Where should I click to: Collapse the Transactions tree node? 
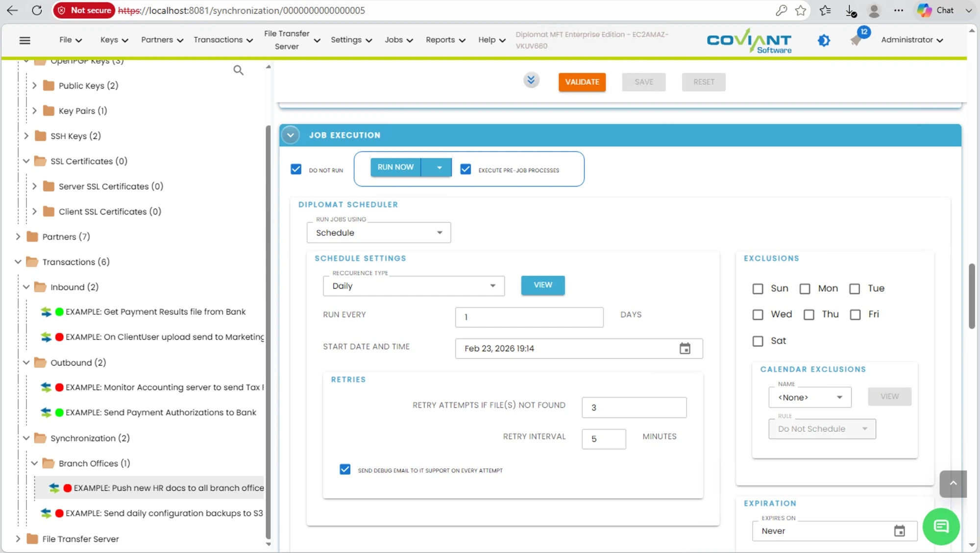(18, 262)
